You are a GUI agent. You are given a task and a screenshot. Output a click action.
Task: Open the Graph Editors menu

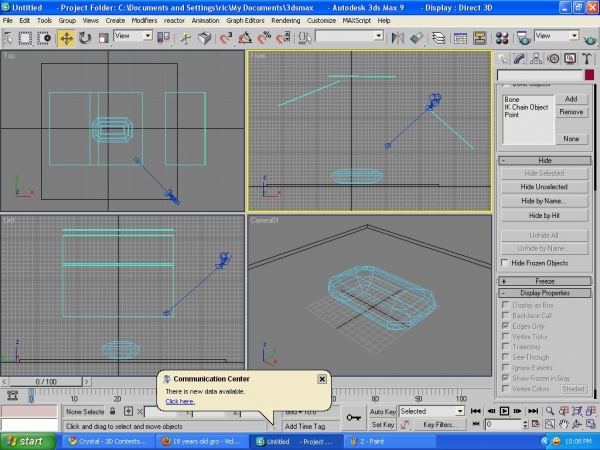(245, 21)
